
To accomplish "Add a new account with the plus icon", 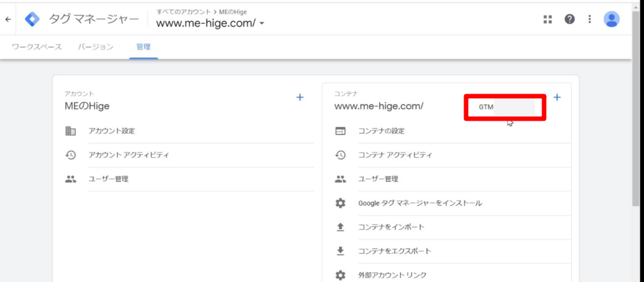I will point(300,97).
